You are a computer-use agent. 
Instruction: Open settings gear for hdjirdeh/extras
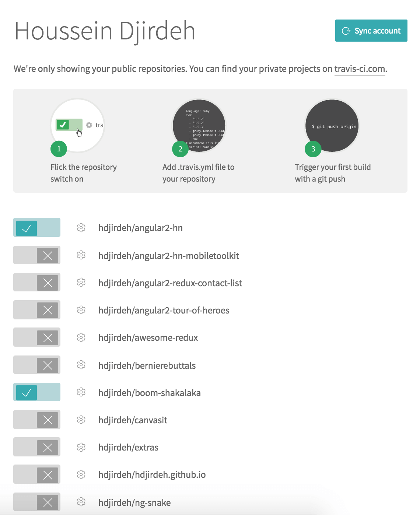click(x=81, y=447)
